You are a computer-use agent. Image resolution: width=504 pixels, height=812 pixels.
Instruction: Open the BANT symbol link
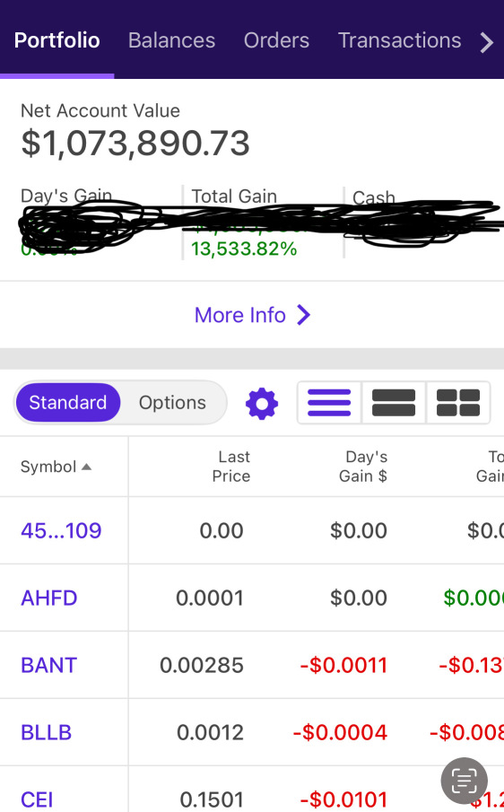(x=49, y=666)
